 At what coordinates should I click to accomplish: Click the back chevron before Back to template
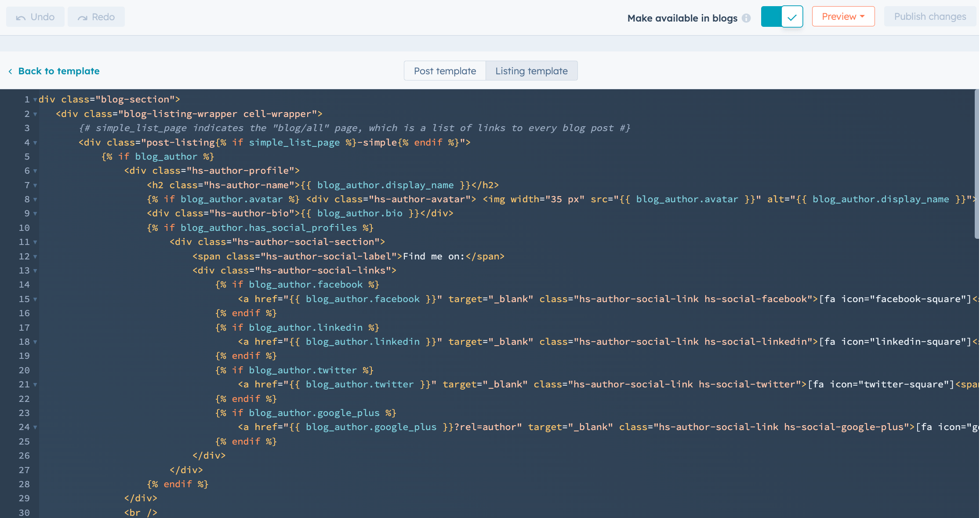point(10,71)
